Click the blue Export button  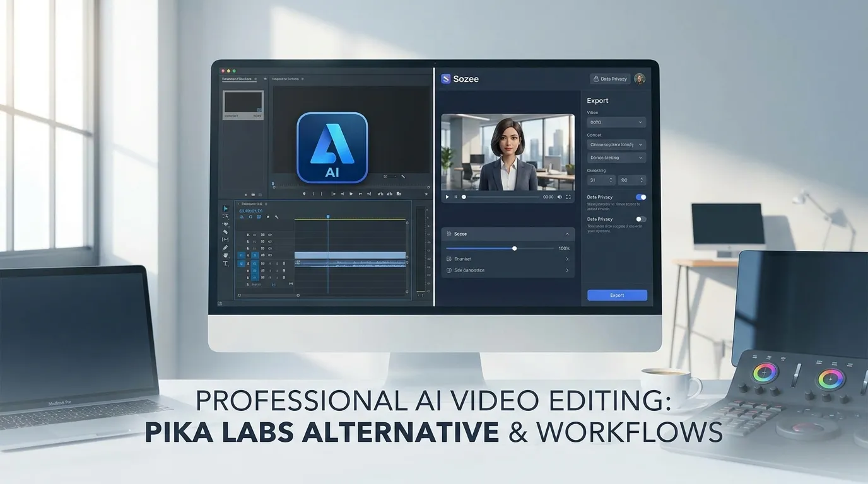(617, 295)
